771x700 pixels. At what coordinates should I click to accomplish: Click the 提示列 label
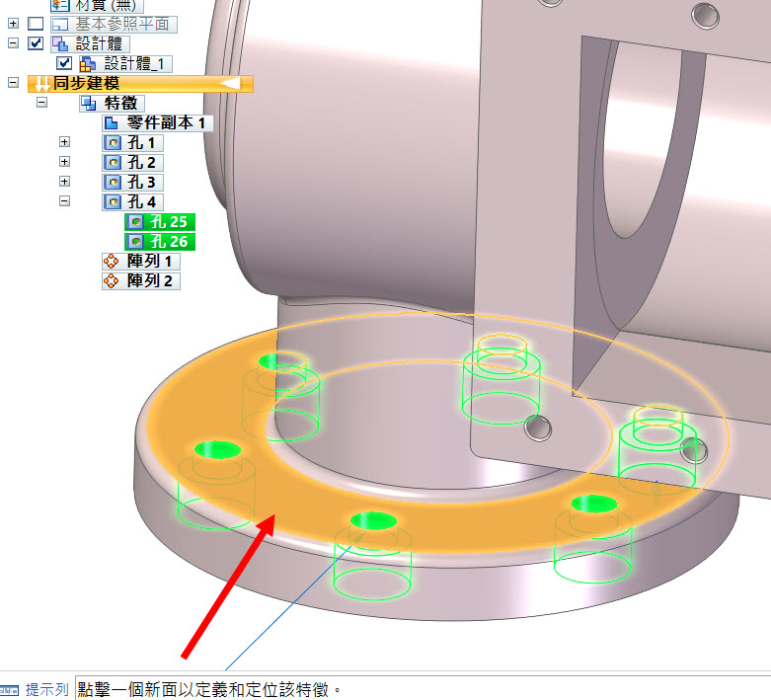[46, 690]
